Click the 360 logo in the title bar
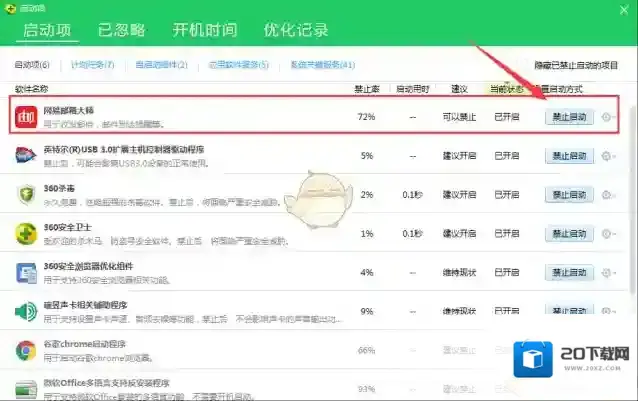 coord(10,8)
